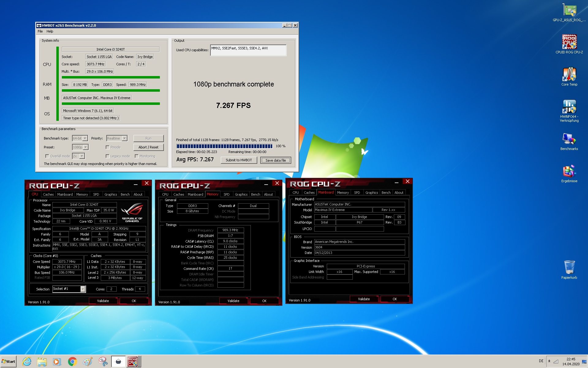Launch Windows Media Player taskbar icon
The width and height of the screenshot is (588, 368).
click(x=57, y=362)
